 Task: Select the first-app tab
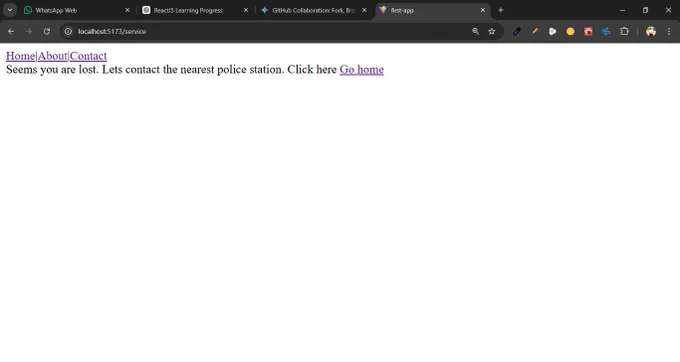[x=432, y=10]
